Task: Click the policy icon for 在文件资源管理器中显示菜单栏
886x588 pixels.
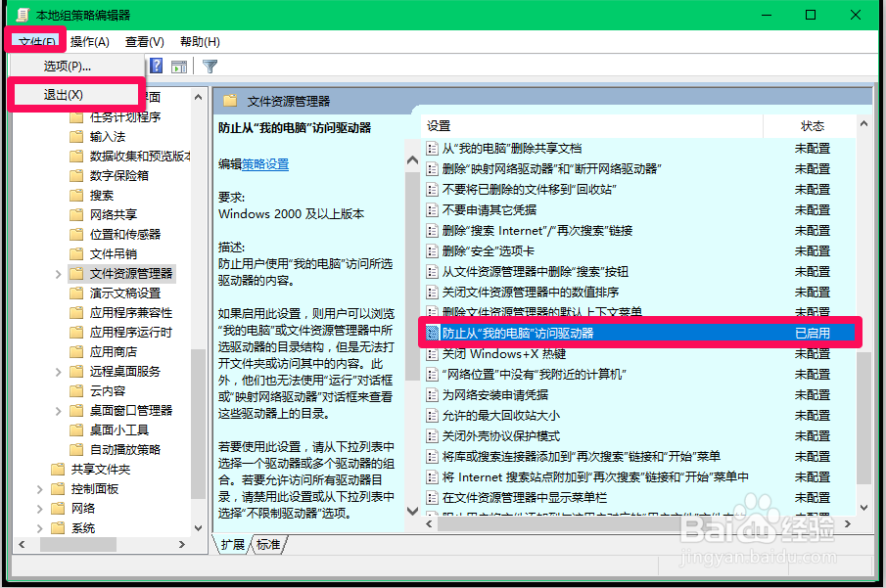Action: (x=433, y=498)
